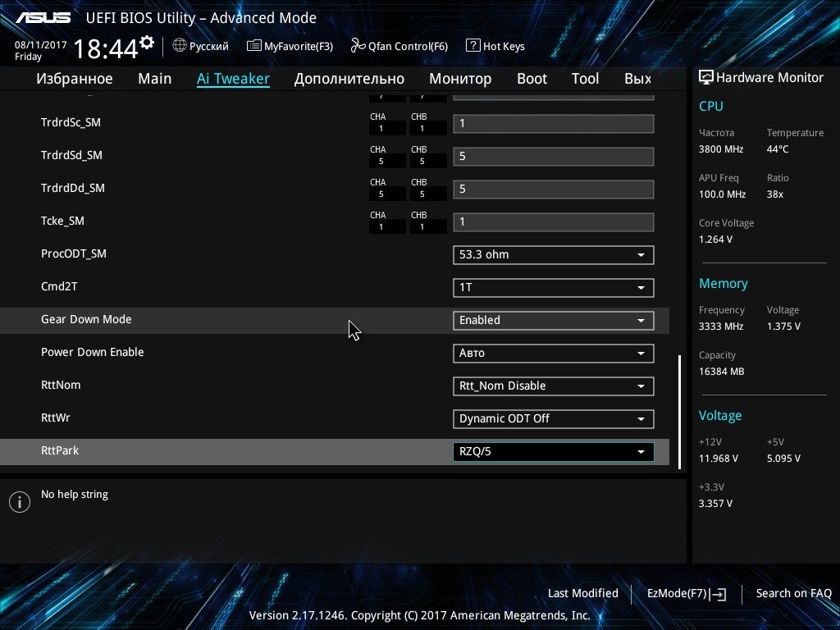The image size is (840, 630).
Task: Click the MyFavorite list icon
Action: [x=254, y=46]
